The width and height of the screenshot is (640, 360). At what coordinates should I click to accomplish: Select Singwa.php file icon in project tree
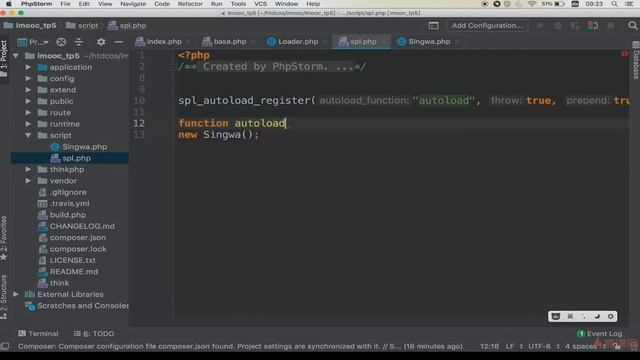click(x=55, y=147)
